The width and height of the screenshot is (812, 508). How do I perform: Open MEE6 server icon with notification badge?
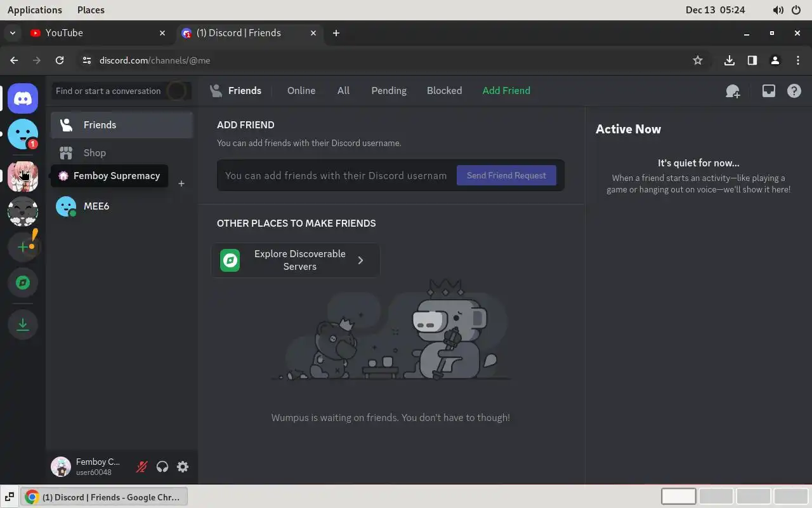coord(23,134)
